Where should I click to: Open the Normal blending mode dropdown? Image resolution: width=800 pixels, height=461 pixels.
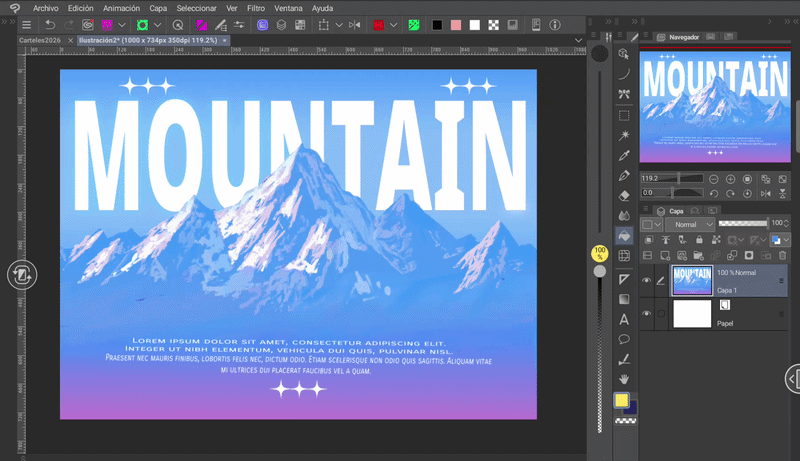690,225
